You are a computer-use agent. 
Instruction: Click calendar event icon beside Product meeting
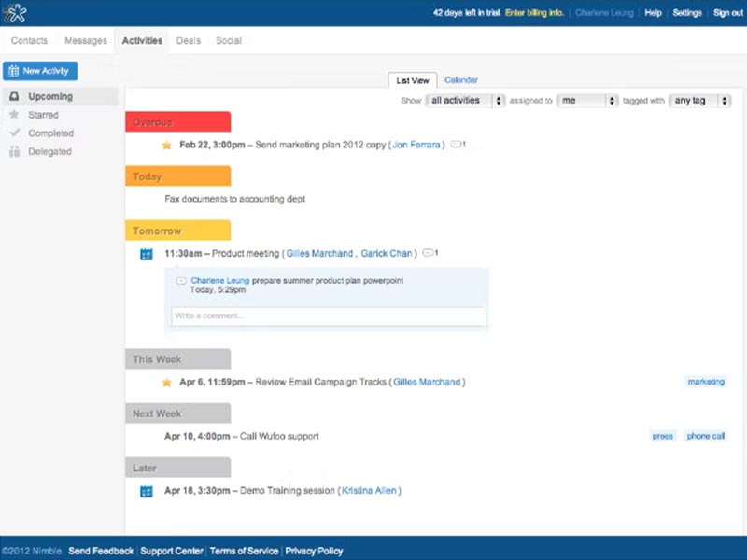[x=147, y=254]
